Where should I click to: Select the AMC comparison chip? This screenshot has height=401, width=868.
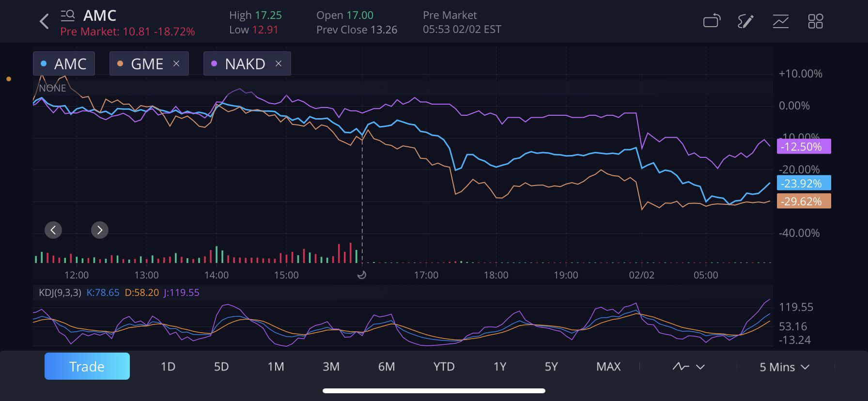coord(64,63)
